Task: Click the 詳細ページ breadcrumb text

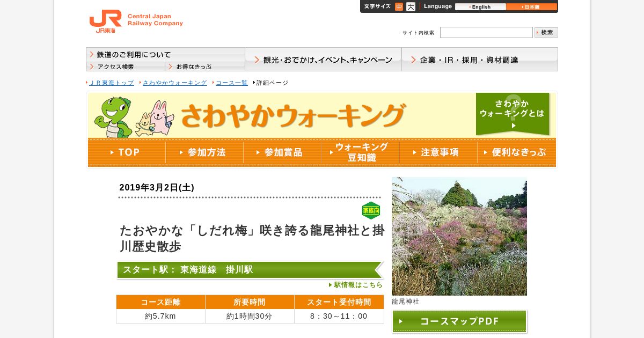Action: pyautogui.click(x=272, y=83)
